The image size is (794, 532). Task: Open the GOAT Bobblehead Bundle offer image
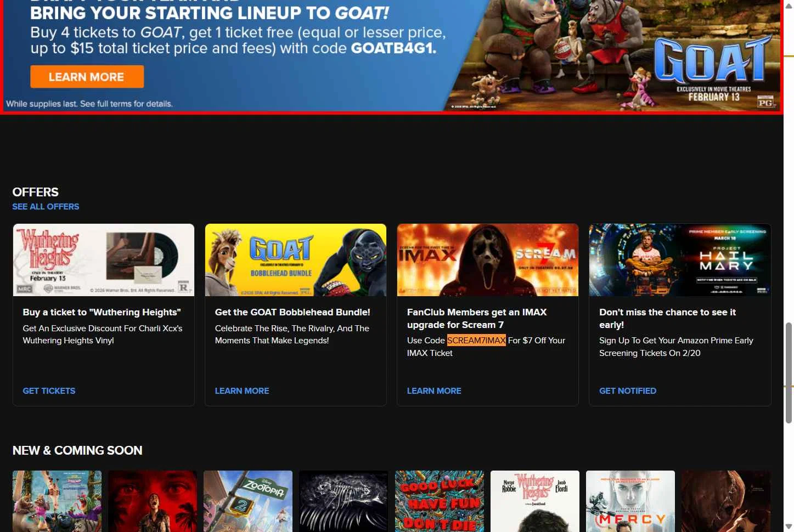tap(296, 260)
